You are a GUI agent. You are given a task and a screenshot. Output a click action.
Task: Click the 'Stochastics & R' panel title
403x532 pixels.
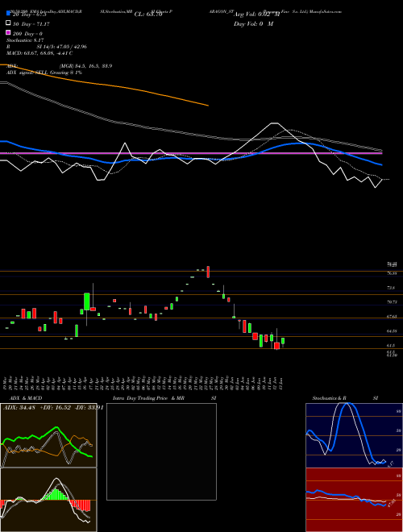[330, 398]
